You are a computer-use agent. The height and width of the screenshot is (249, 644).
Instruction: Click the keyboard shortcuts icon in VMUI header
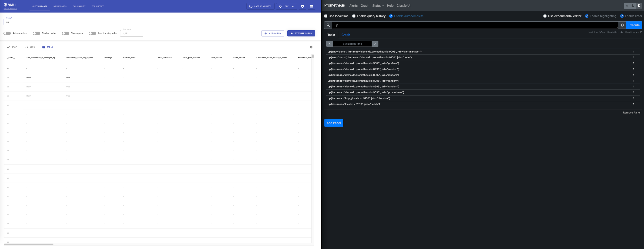point(311,6)
